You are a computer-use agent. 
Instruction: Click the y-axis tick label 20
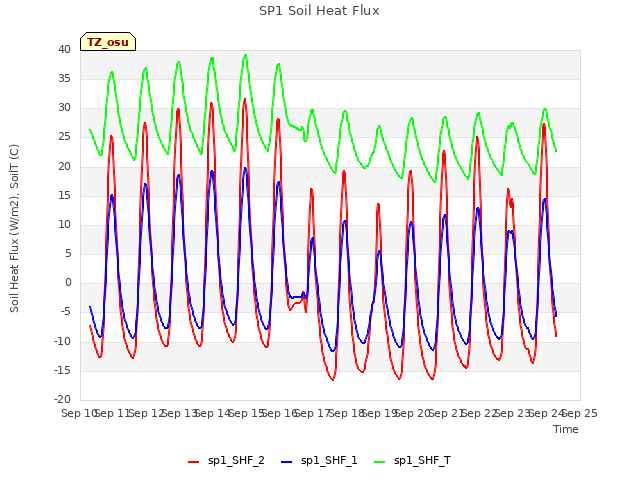coord(64,166)
